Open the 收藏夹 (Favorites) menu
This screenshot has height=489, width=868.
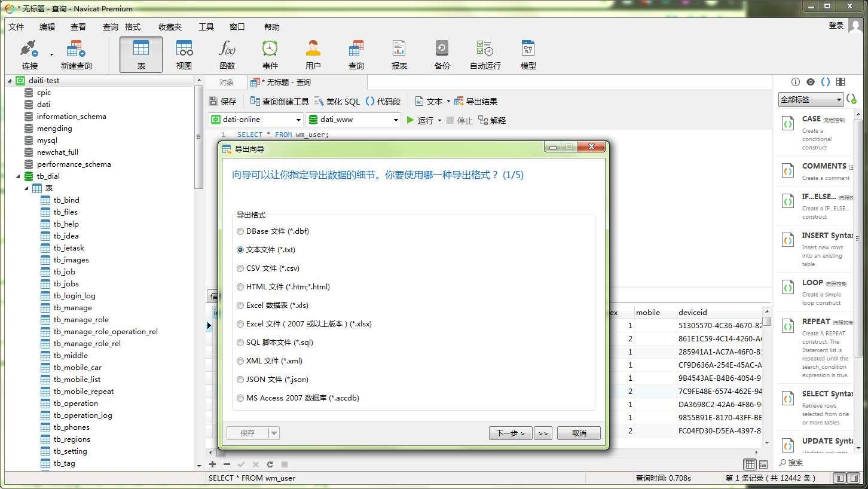click(x=170, y=27)
